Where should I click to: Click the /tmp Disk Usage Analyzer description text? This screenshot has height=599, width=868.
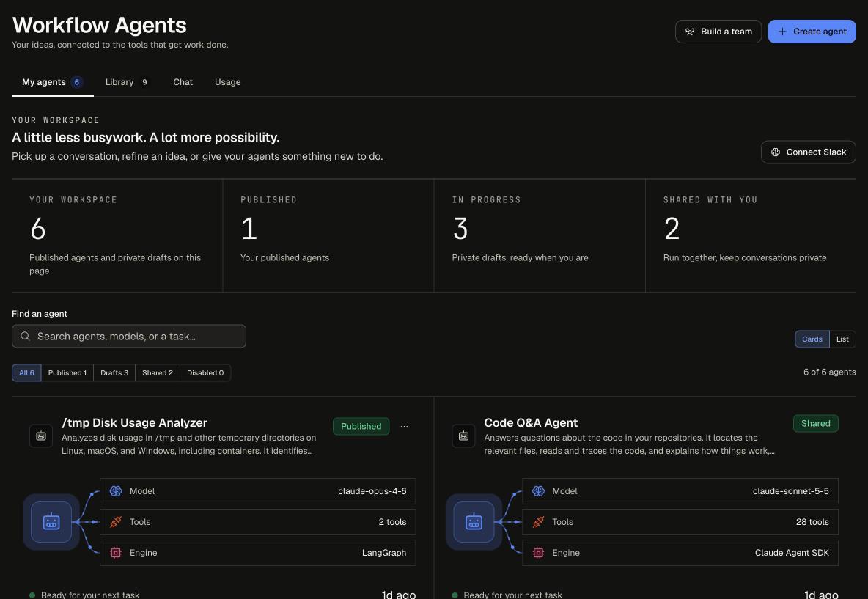188,444
